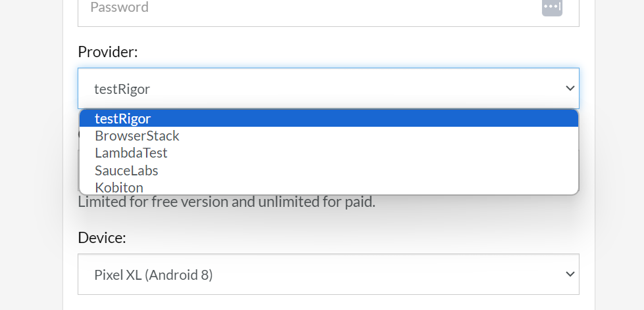Click the "Device:" field label

[x=102, y=237]
